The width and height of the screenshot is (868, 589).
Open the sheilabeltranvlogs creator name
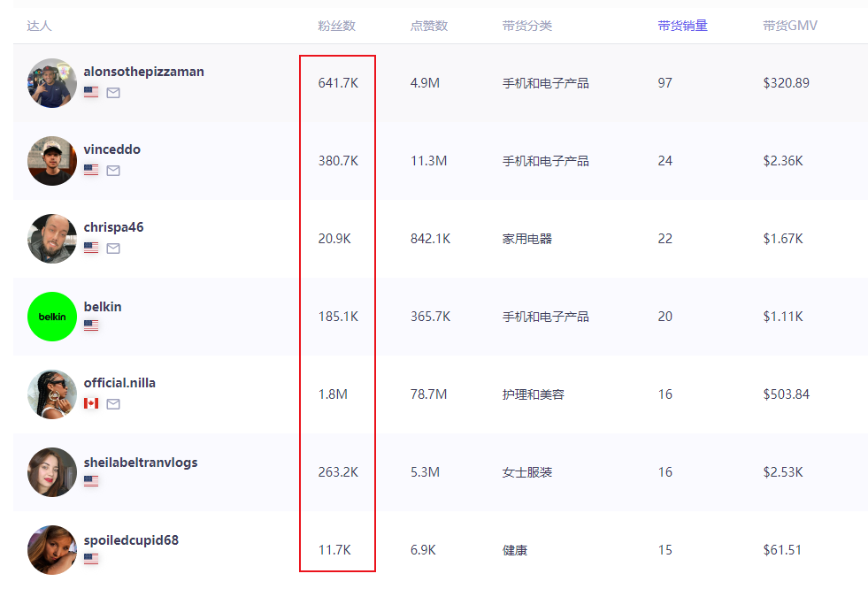coord(141,463)
